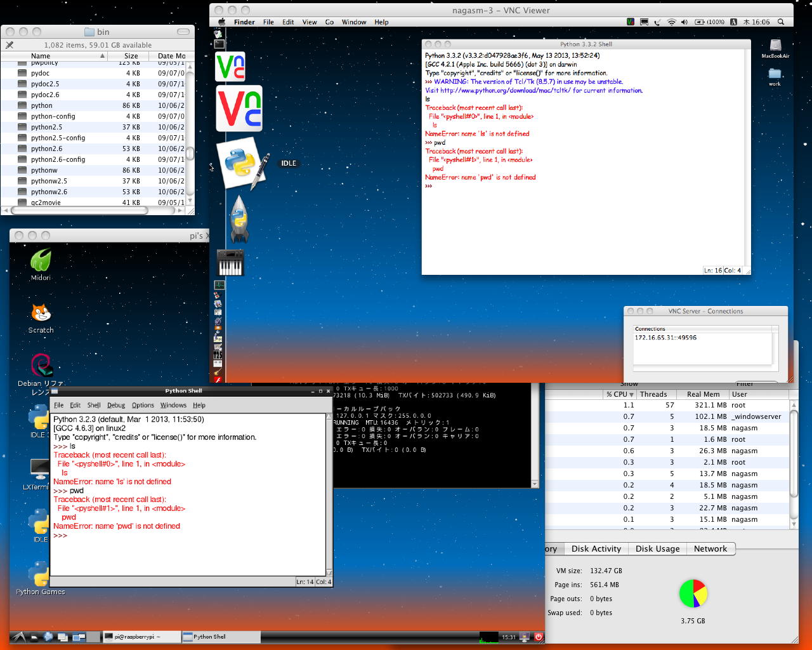Click the memory usage pie chart
Image resolution: width=812 pixels, height=650 pixels.
[x=693, y=594]
